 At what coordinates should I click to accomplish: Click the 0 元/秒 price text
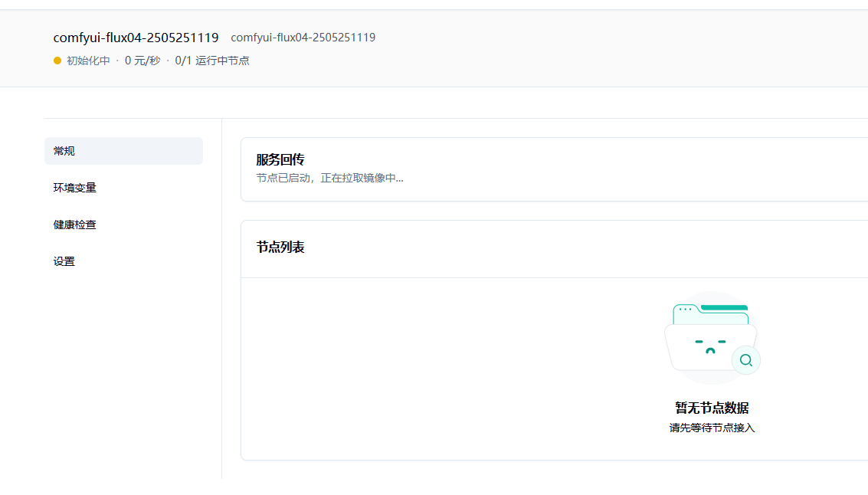click(x=142, y=61)
